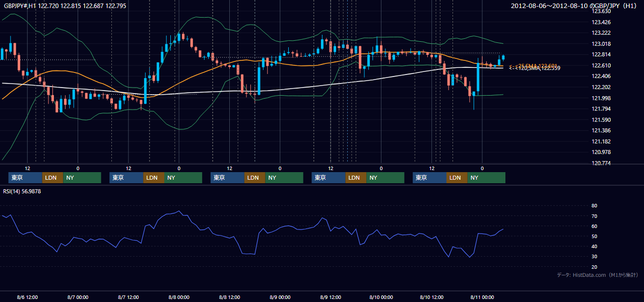Click the 121.182 price axis label
Screen dimensions: 644x302
tap(601, 142)
